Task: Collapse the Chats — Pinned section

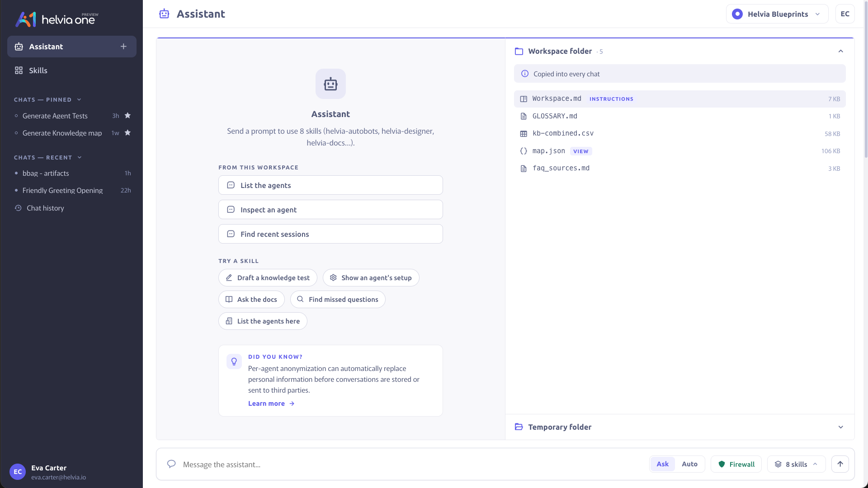Action: coord(79,99)
